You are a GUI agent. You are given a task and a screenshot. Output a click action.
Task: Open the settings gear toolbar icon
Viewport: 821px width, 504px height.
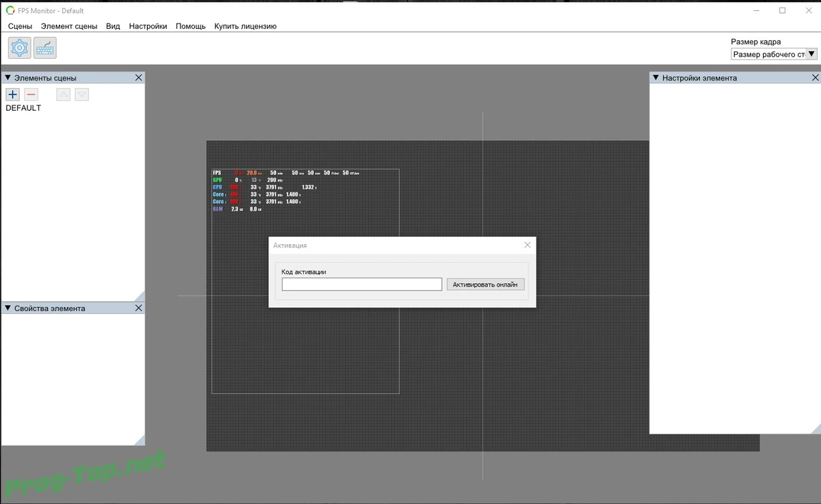19,48
